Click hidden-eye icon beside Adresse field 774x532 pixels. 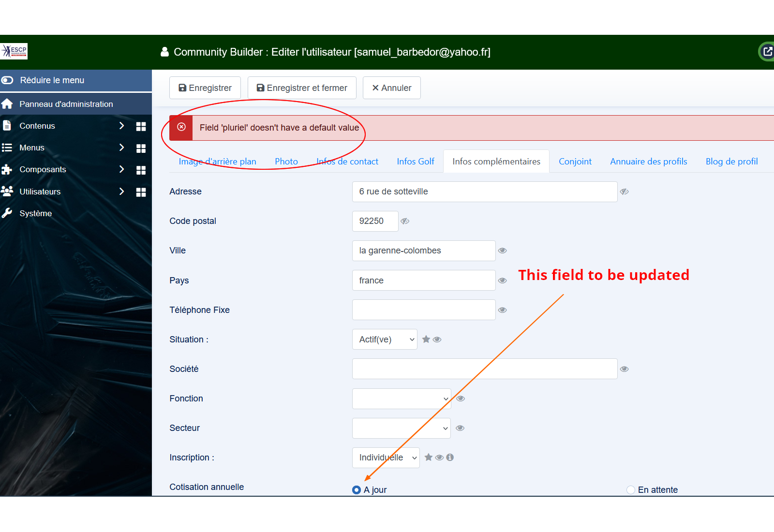(625, 192)
